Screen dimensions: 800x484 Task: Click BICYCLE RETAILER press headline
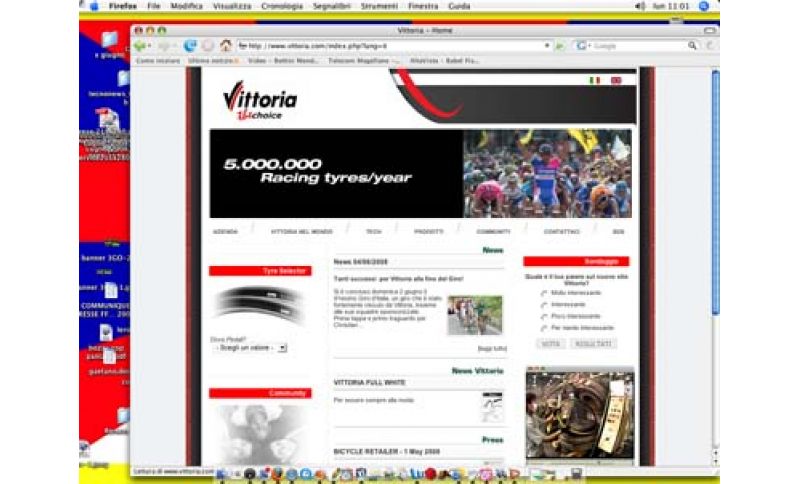(x=387, y=452)
